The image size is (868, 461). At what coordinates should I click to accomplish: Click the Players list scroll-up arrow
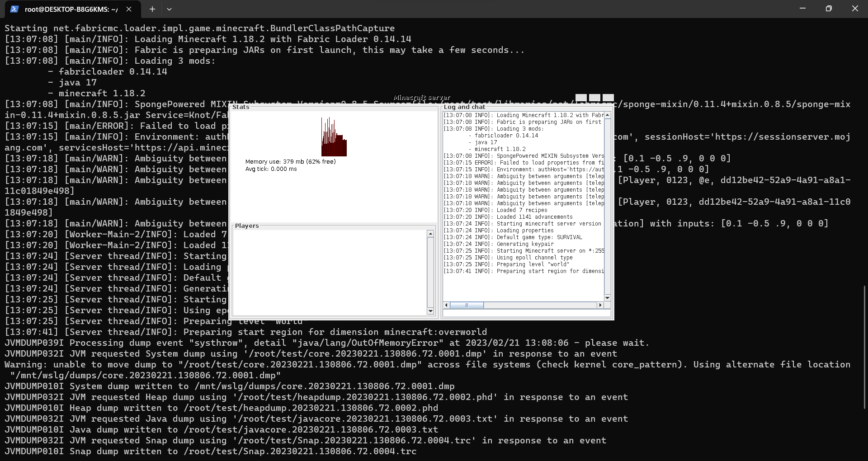click(430, 234)
